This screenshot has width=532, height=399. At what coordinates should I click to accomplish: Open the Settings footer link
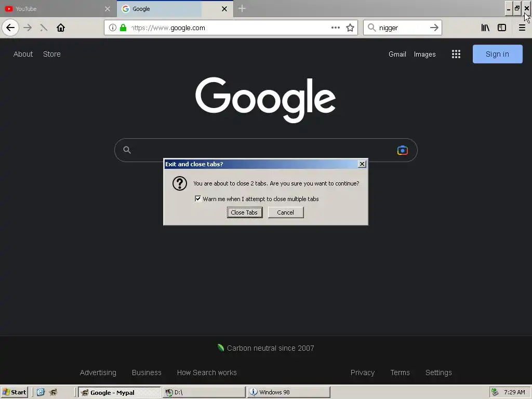click(x=438, y=373)
